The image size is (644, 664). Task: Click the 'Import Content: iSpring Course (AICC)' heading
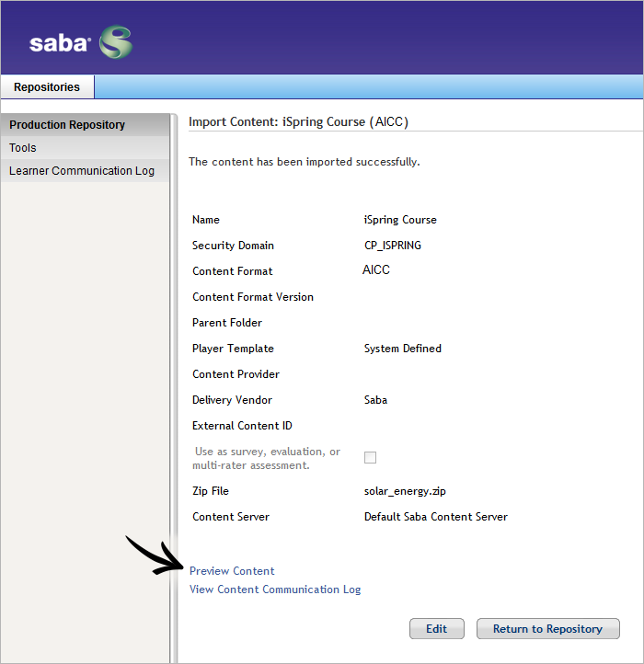tap(298, 122)
